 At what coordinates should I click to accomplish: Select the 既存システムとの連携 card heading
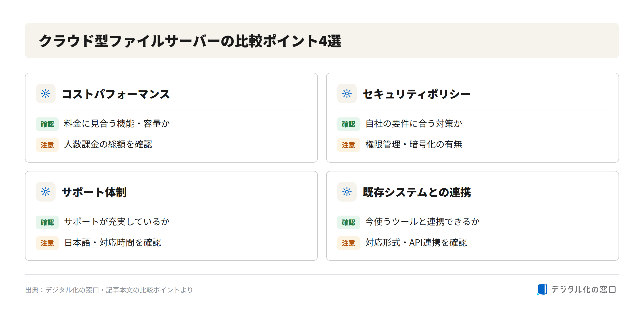417,192
